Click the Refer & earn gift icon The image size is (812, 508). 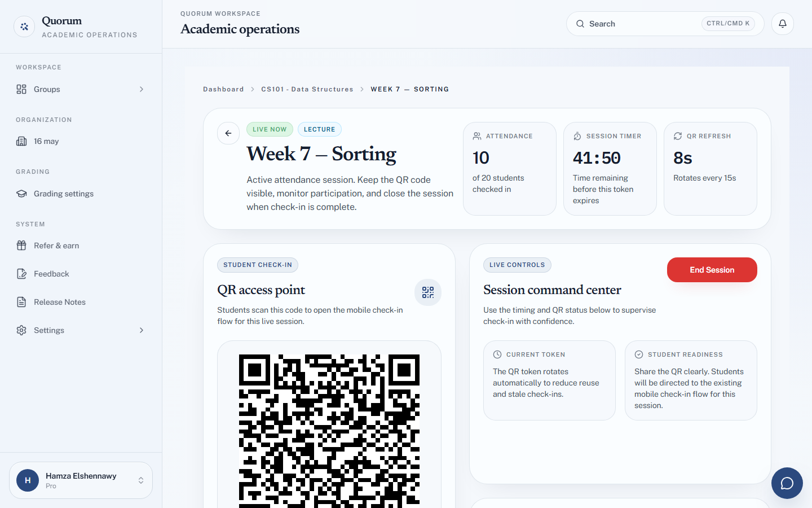point(21,246)
